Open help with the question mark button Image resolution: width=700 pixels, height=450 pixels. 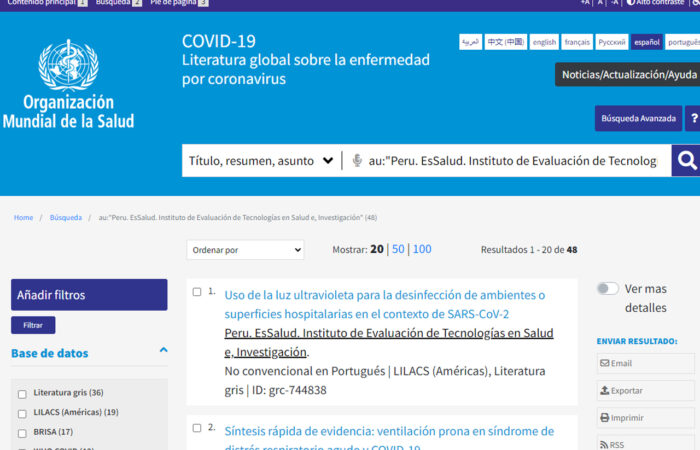tap(694, 118)
